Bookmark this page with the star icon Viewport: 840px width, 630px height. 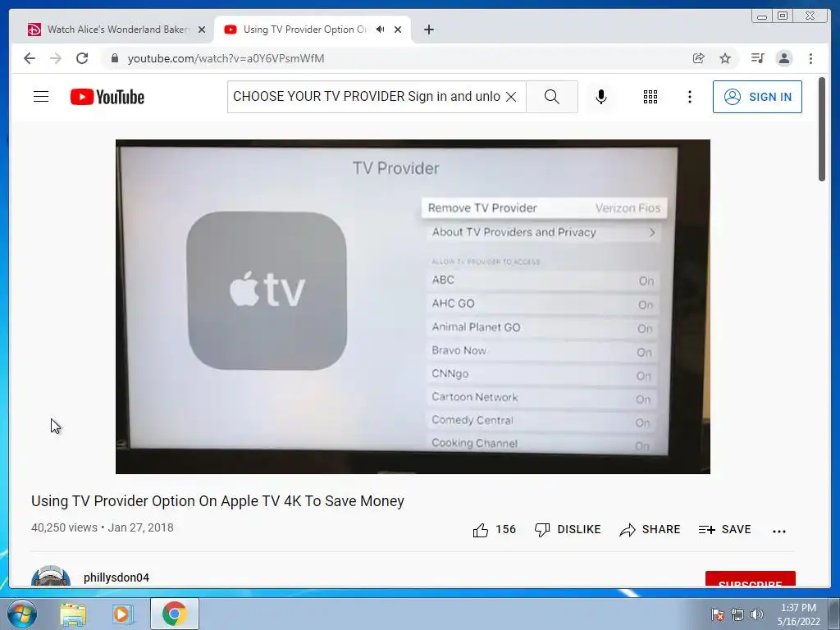(x=725, y=58)
